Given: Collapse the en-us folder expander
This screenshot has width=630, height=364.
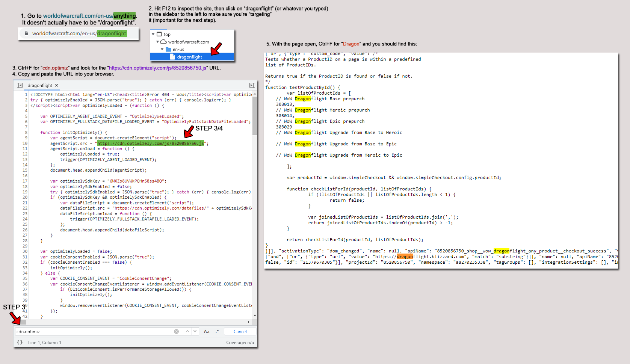Looking at the screenshot, I should point(162,49).
